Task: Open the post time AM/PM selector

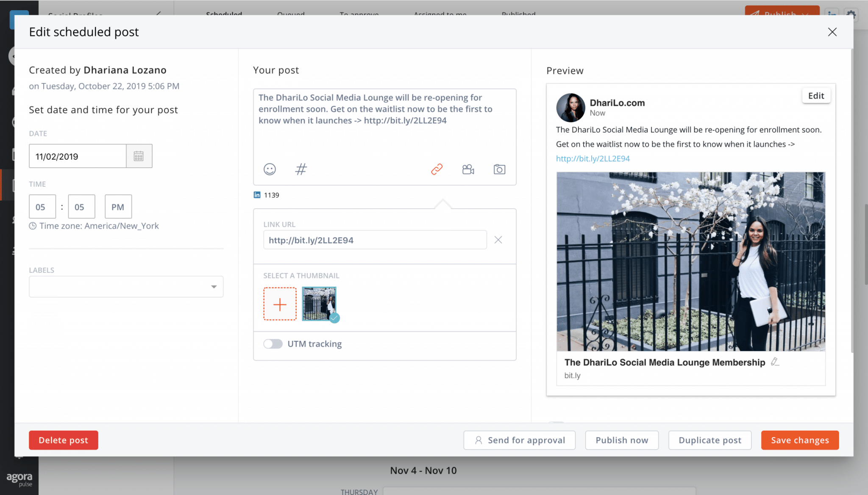Action: [x=118, y=207]
